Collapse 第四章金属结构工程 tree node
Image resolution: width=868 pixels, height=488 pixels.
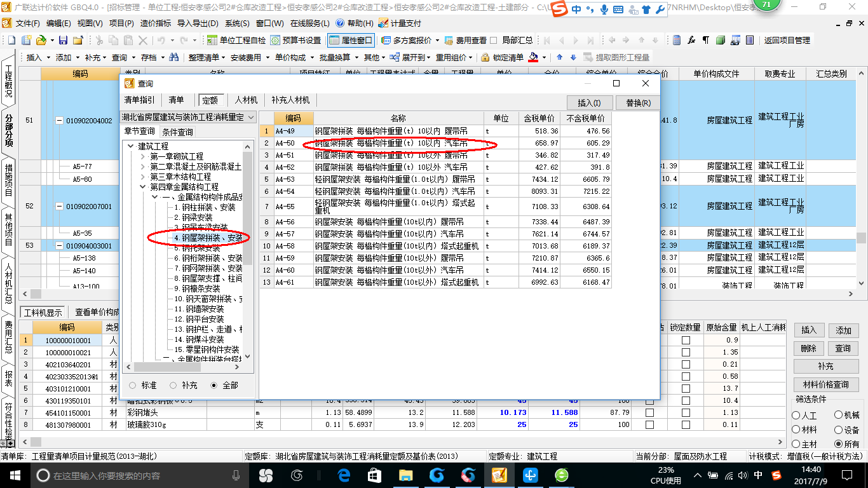(143, 187)
